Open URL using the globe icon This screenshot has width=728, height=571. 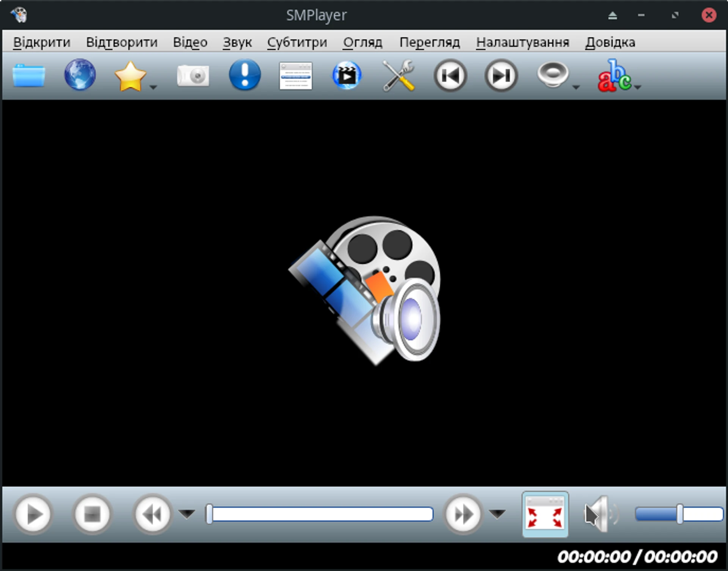coord(80,75)
